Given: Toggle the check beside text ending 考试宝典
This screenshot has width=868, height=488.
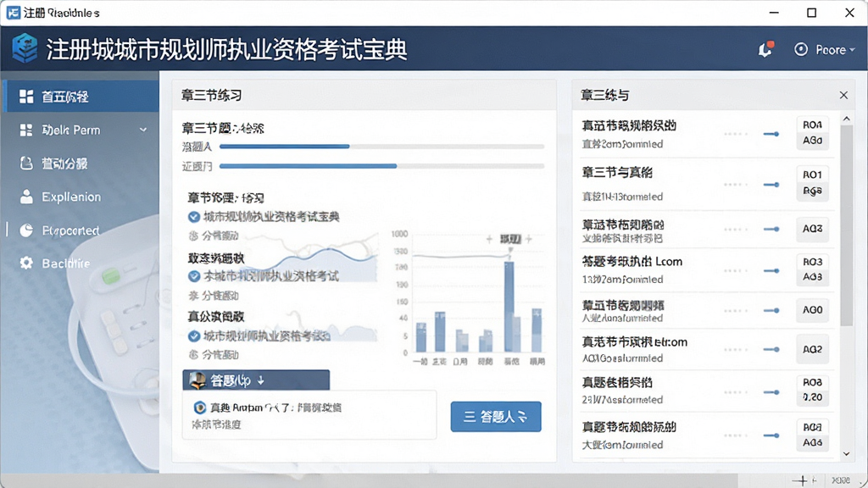Looking at the screenshot, I should [x=194, y=217].
